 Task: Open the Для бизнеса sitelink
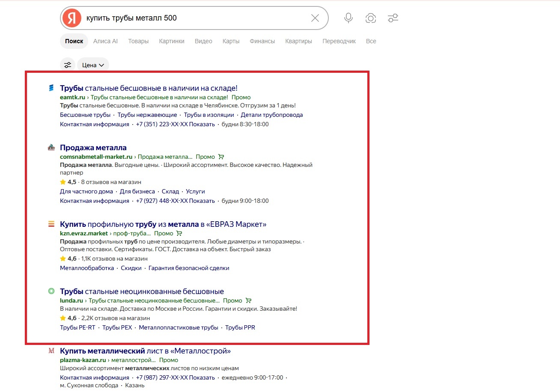137,191
